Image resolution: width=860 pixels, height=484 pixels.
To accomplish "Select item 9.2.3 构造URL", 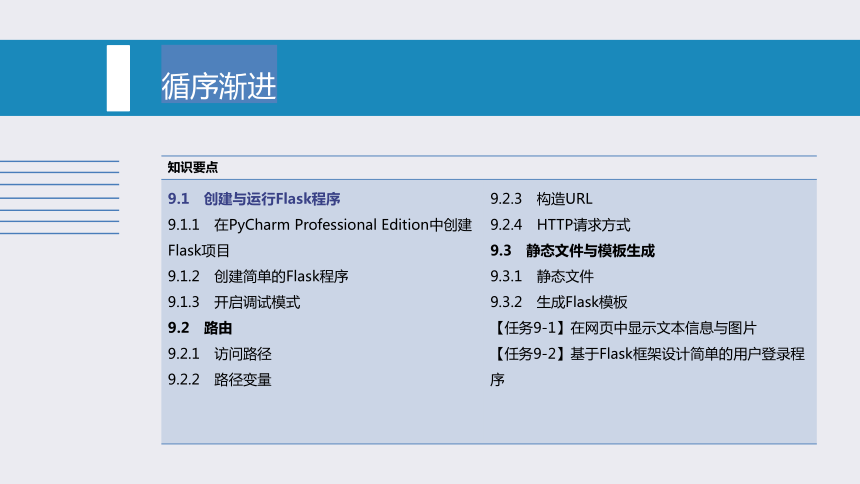I will 541,199.
